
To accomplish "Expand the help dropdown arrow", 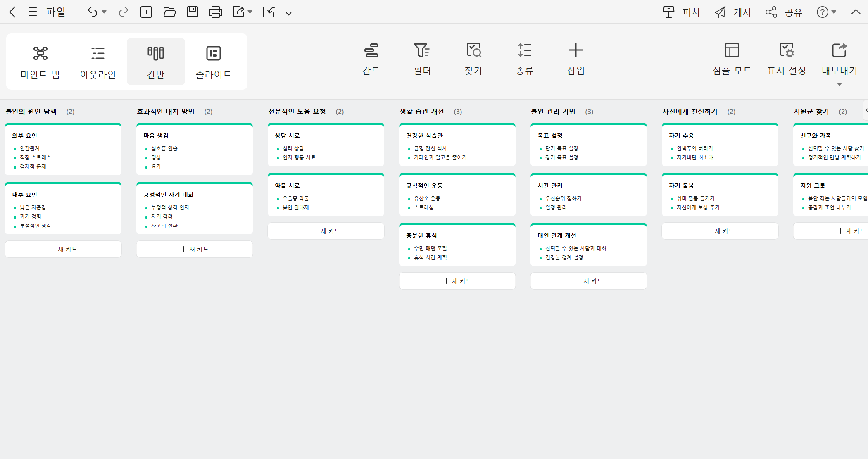I will [834, 12].
